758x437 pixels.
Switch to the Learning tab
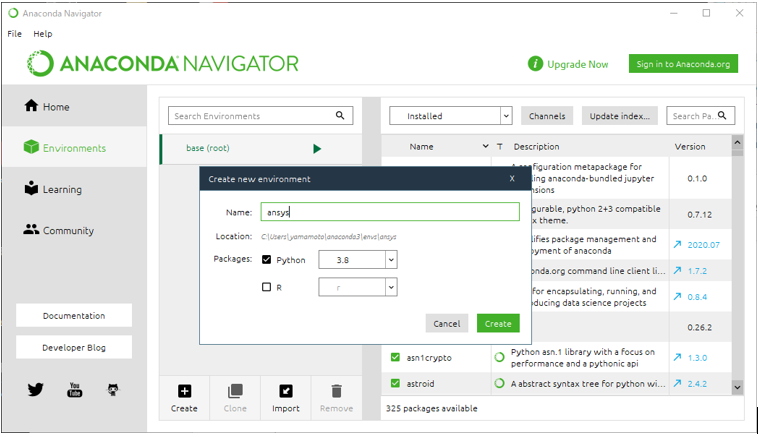point(61,189)
